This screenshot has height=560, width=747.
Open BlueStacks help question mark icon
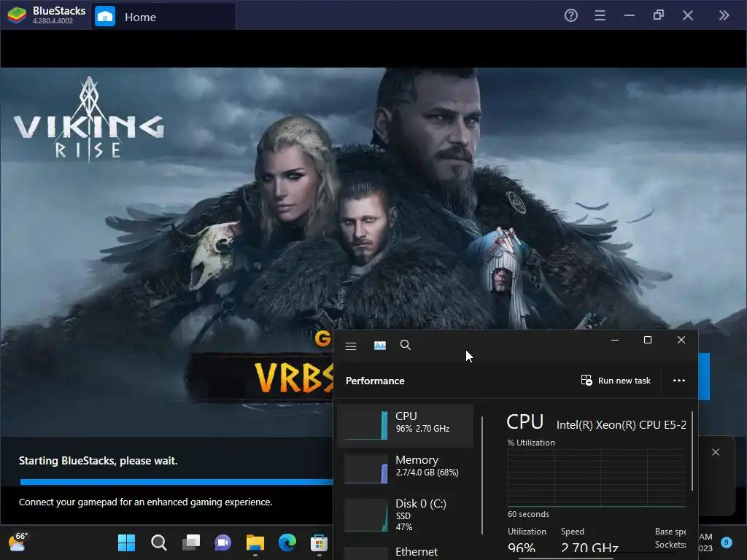point(570,16)
